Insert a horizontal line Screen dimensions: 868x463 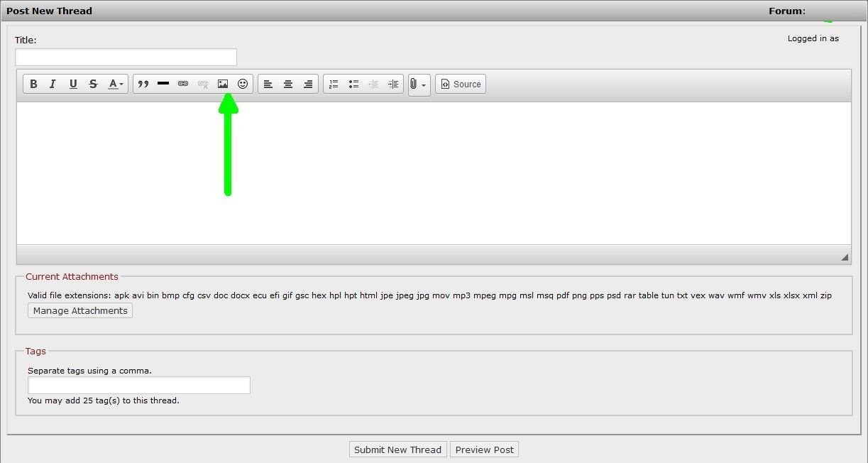click(x=163, y=84)
